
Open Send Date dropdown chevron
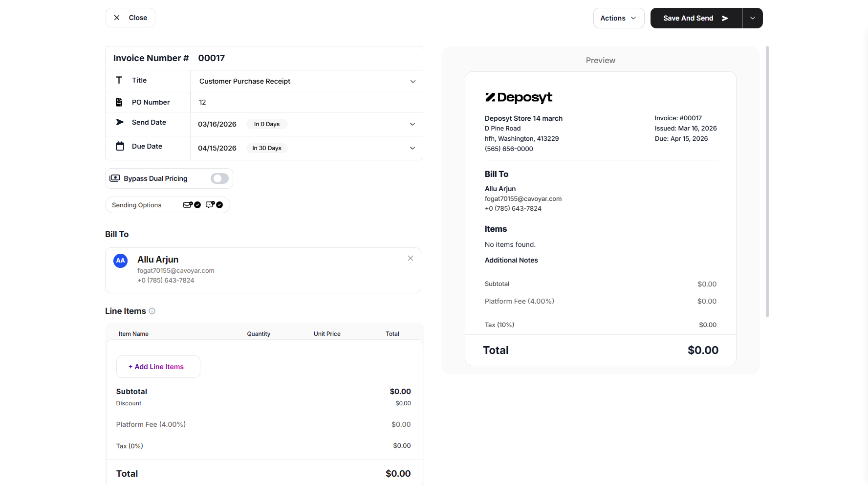tap(412, 124)
